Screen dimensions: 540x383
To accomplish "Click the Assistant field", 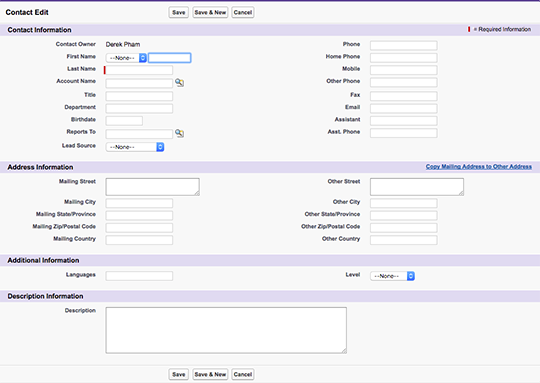I will click(404, 121).
